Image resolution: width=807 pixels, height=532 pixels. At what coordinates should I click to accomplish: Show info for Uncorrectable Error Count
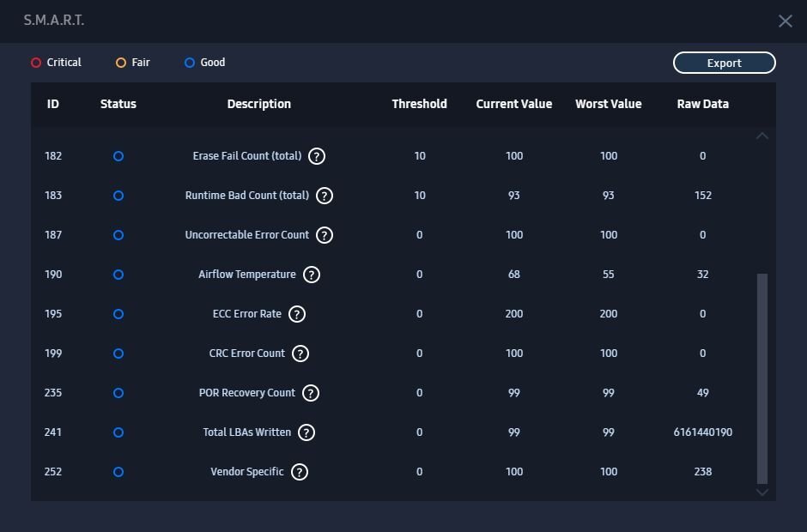[325, 235]
